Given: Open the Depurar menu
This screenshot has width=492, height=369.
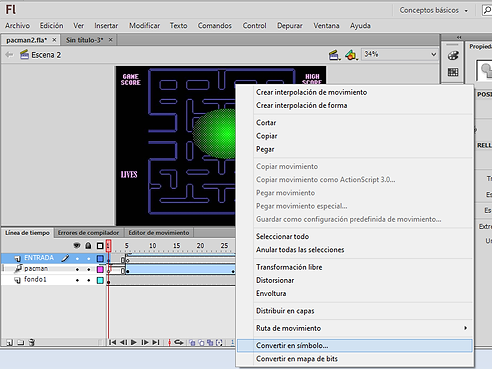Looking at the screenshot, I should point(290,26).
